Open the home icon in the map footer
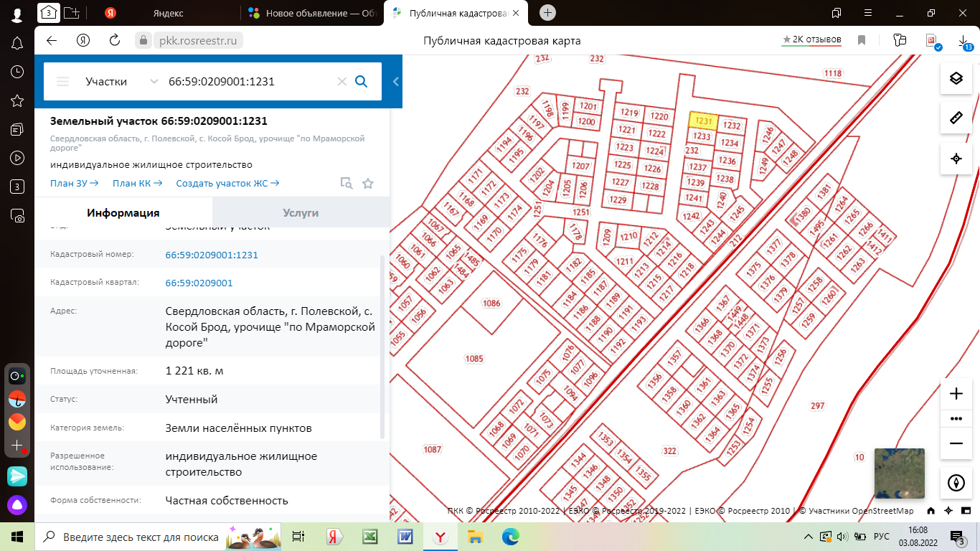Screen dimensions: 980x551 930,511
